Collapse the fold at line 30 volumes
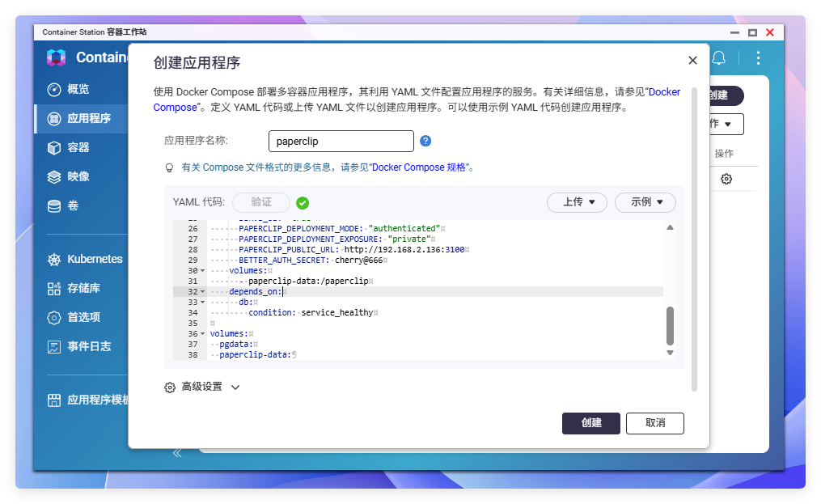Image resolution: width=821 pixels, height=504 pixels. tap(203, 271)
